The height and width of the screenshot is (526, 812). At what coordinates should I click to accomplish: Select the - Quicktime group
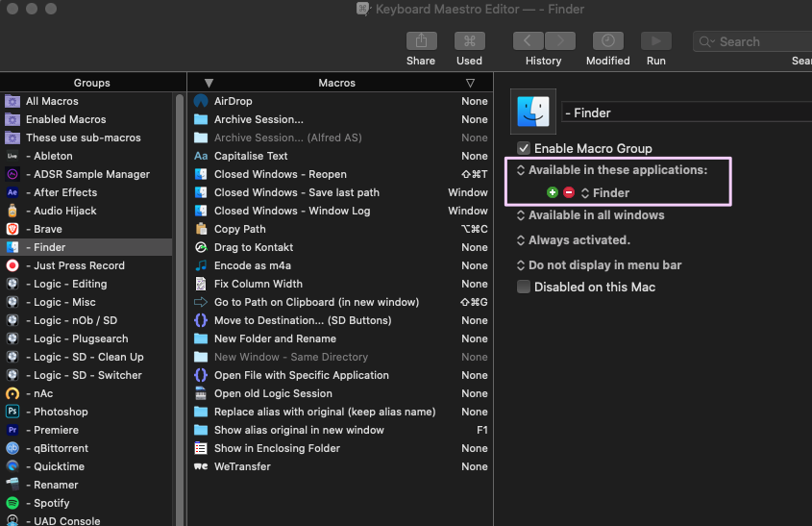86,466
